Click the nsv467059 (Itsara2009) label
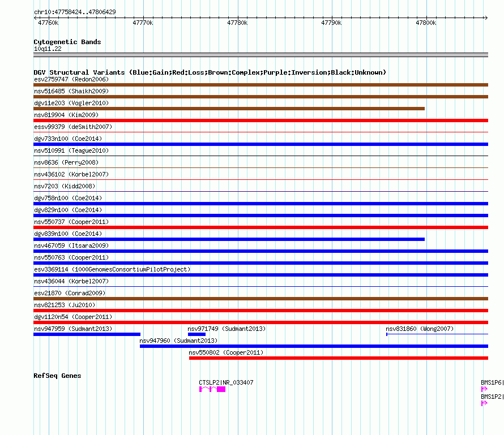 pyautogui.click(x=71, y=246)
